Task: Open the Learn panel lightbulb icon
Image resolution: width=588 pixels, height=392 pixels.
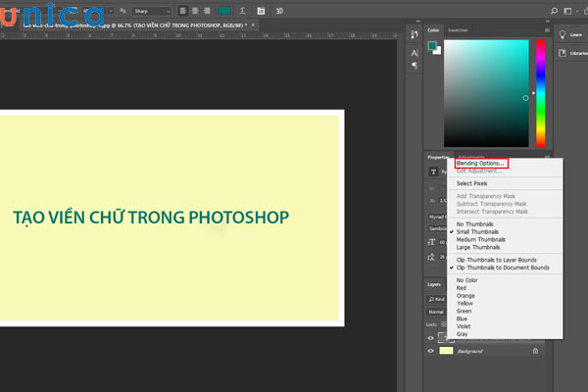Action: (563, 34)
